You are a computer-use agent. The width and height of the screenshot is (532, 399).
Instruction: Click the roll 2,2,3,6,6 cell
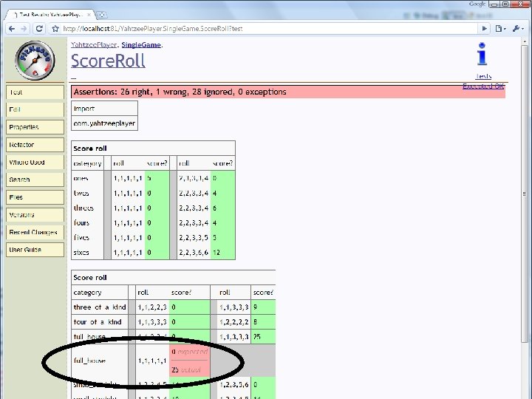tap(194, 253)
